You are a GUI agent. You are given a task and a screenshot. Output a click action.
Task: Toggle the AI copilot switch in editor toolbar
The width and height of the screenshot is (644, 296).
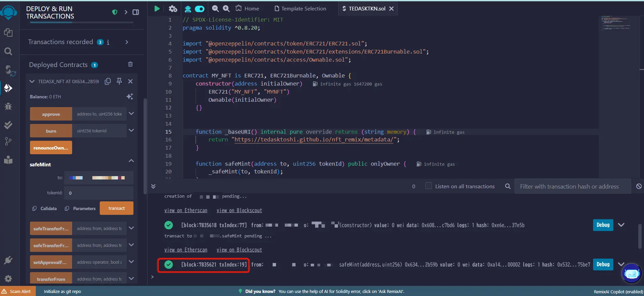click(200, 8)
